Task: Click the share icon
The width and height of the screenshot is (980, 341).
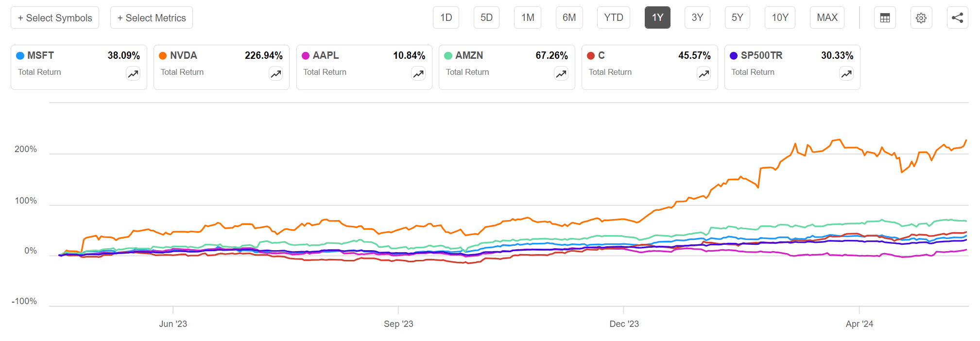Action: [x=958, y=17]
